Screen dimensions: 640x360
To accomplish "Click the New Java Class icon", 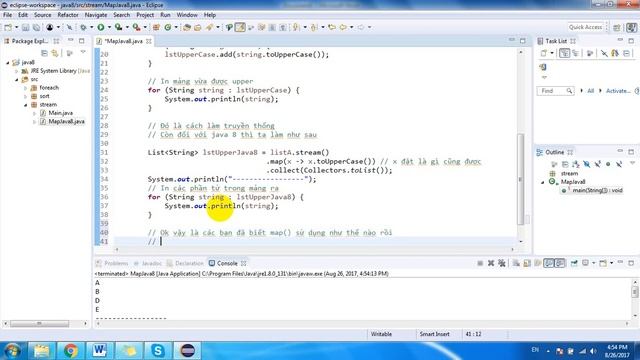I will 167,27.
